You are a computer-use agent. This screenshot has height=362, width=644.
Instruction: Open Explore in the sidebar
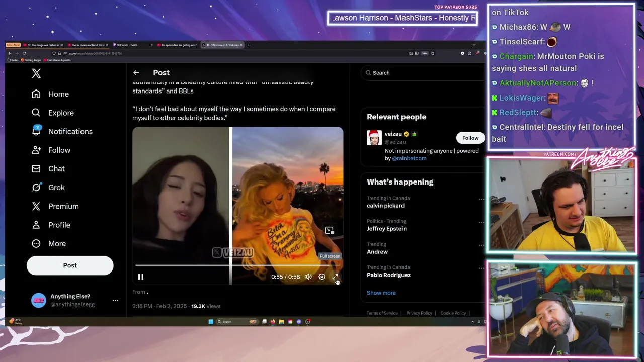point(53,113)
